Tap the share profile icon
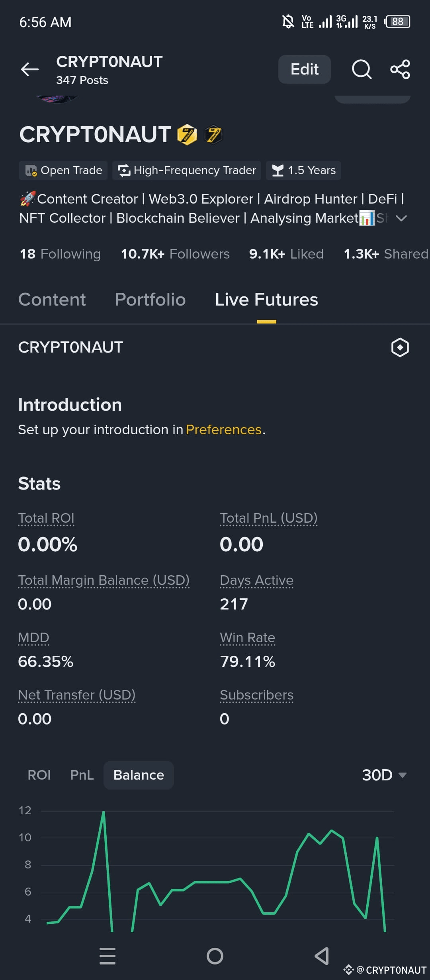430x980 pixels. pos(400,70)
